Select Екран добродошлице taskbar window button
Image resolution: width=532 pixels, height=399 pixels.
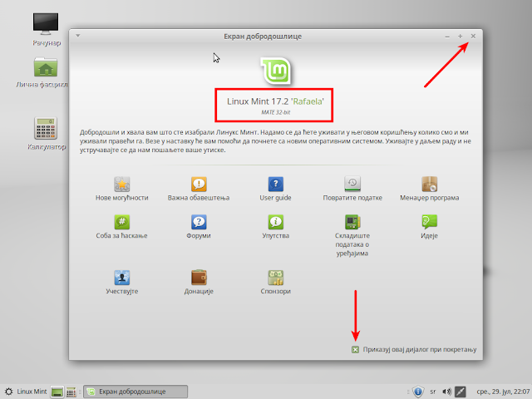pyautogui.click(x=135, y=392)
